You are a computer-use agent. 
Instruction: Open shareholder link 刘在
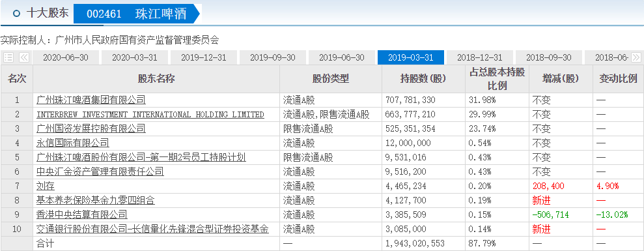(46, 186)
